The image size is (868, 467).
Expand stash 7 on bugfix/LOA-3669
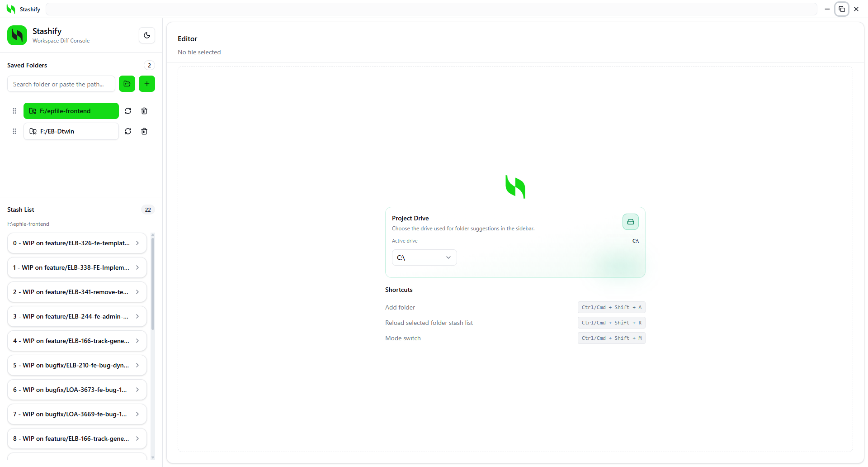click(x=76, y=414)
